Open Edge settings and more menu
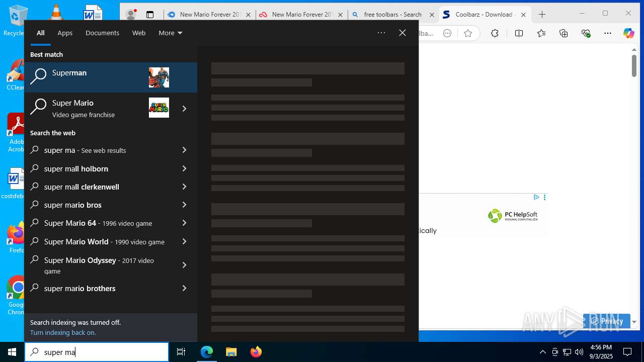The width and height of the screenshot is (644, 362). click(x=608, y=33)
